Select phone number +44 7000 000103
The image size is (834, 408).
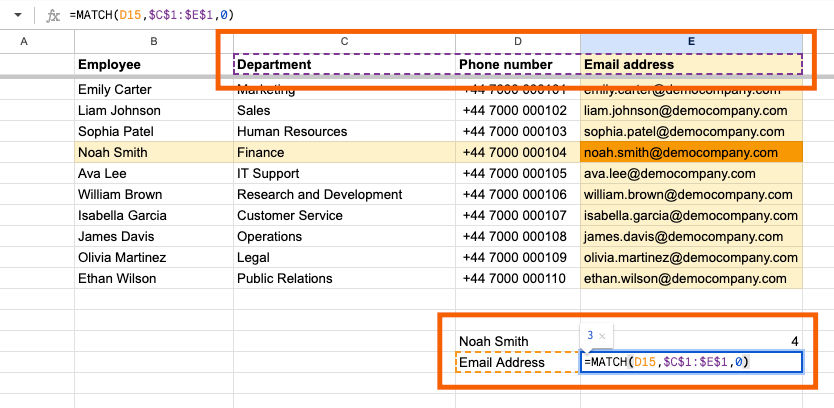(x=518, y=131)
